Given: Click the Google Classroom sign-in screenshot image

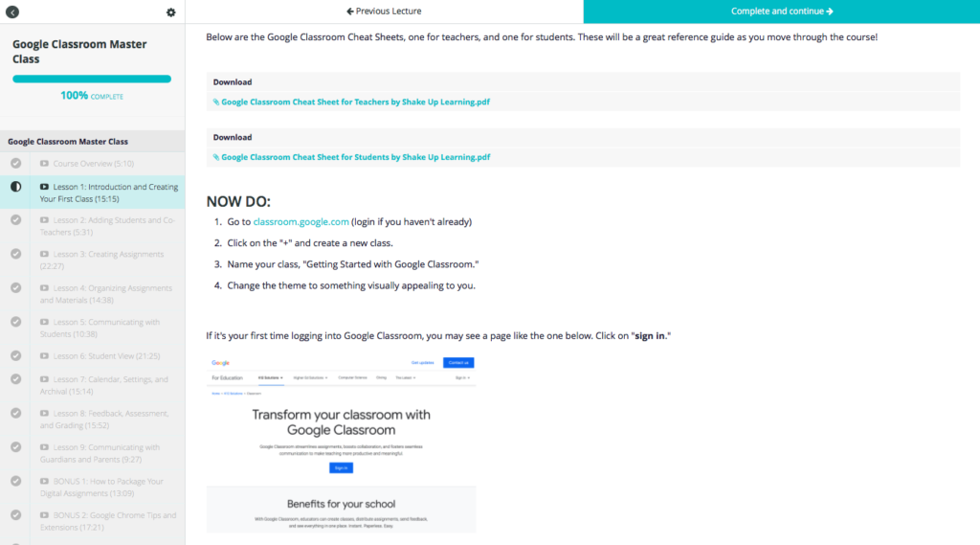Looking at the screenshot, I should 342,444.
